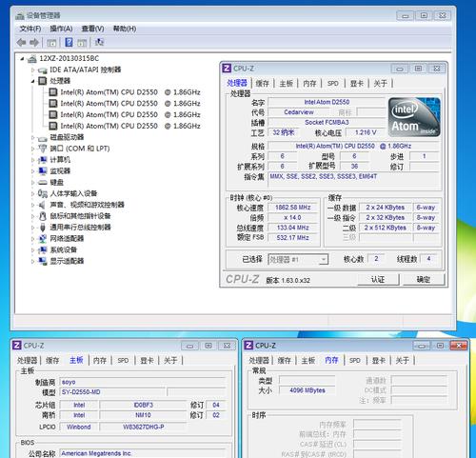Click the scan for hardware changes toolbar icon
Image resolution: width=476 pixels, height=458 pixels.
(99, 42)
